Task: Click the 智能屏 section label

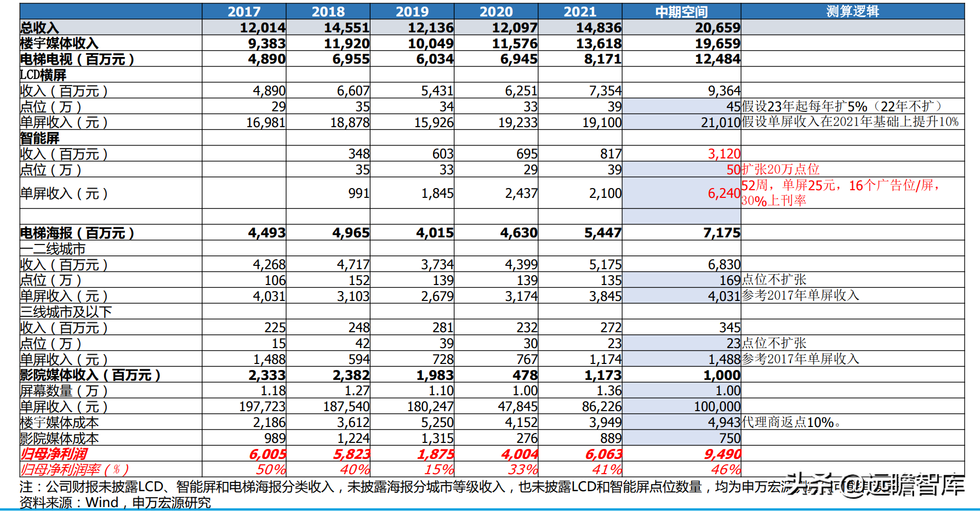Action: [x=39, y=138]
